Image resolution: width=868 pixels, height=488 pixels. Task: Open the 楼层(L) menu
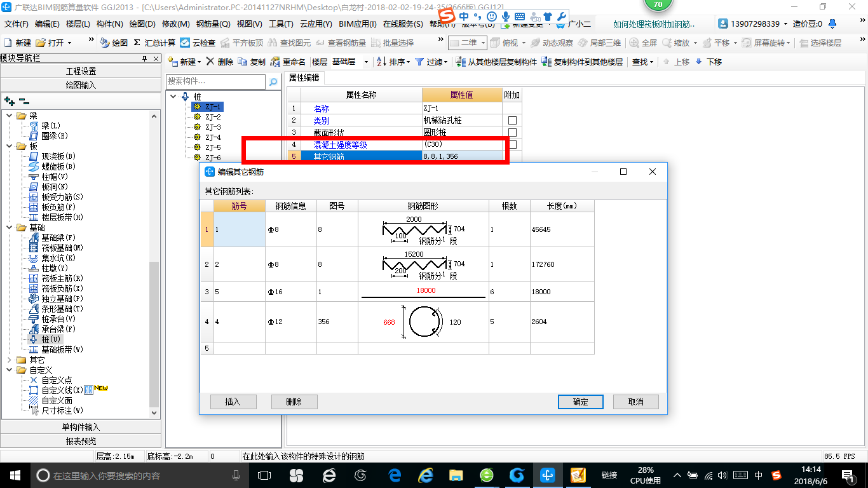(78, 24)
